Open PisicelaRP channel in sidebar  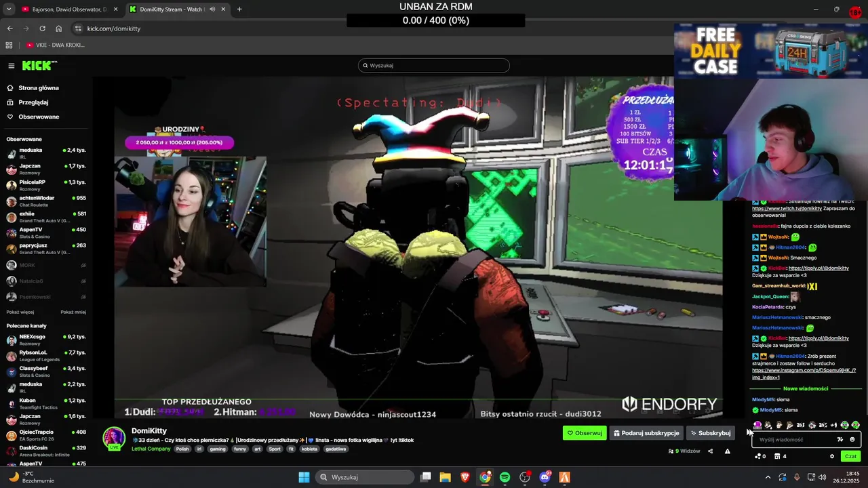click(x=46, y=185)
